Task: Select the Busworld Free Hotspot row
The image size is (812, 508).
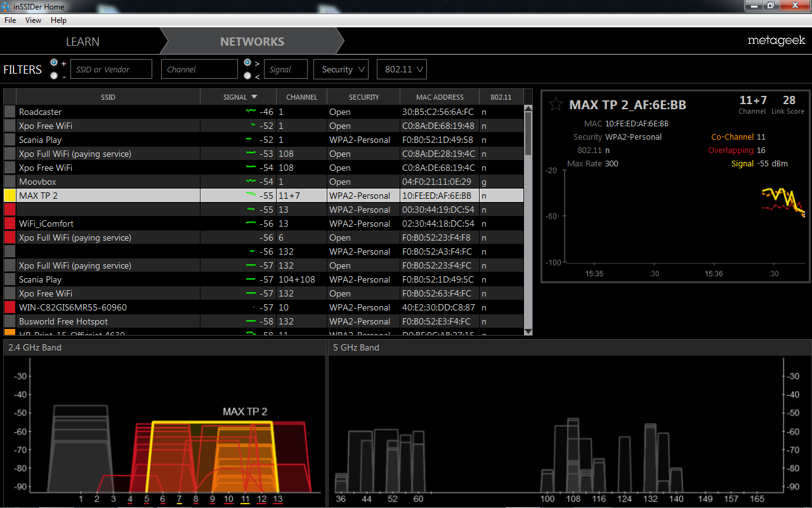Action: (264, 321)
